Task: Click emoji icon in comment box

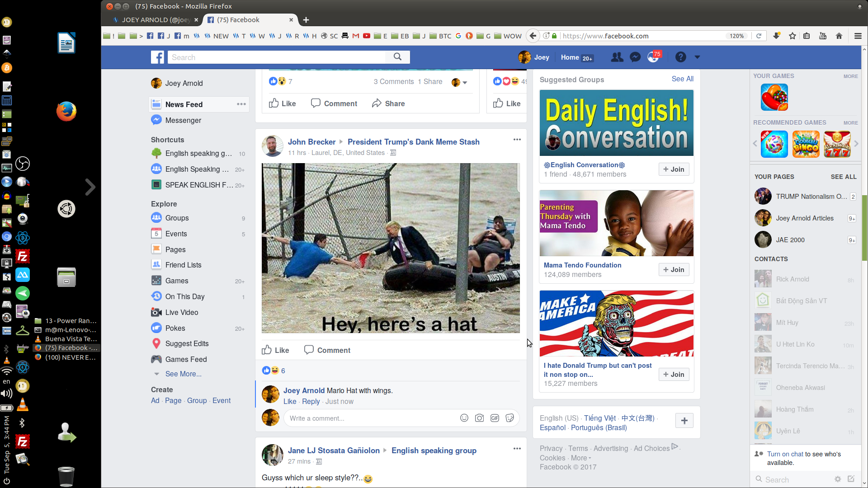Action: click(464, 418)
